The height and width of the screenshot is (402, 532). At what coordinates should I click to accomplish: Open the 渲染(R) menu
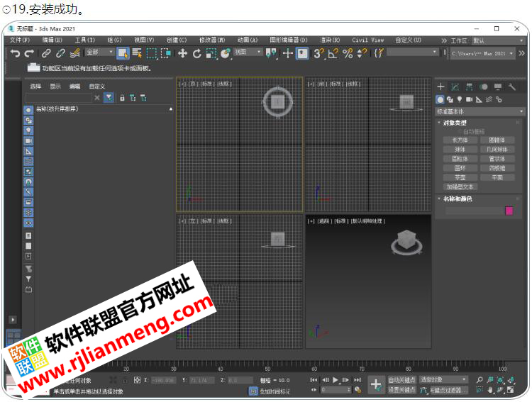pyautogui.click(x=330, y=40)
